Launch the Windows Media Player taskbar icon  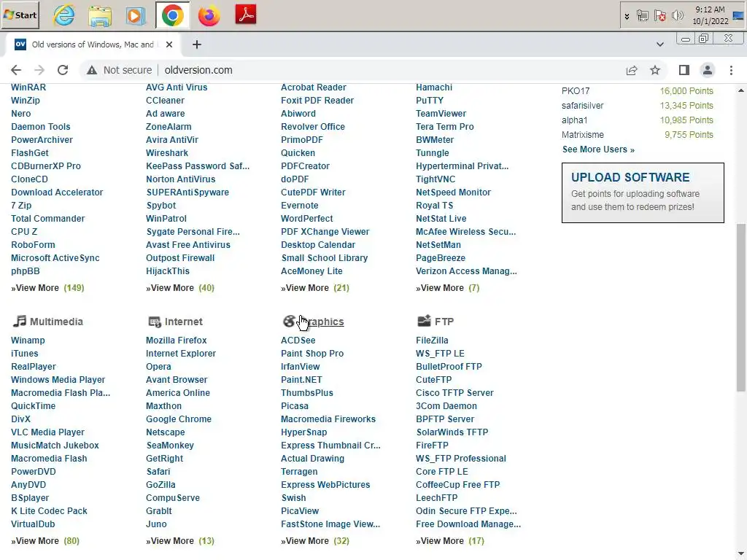pyautogui.click(x=135, y=15)
